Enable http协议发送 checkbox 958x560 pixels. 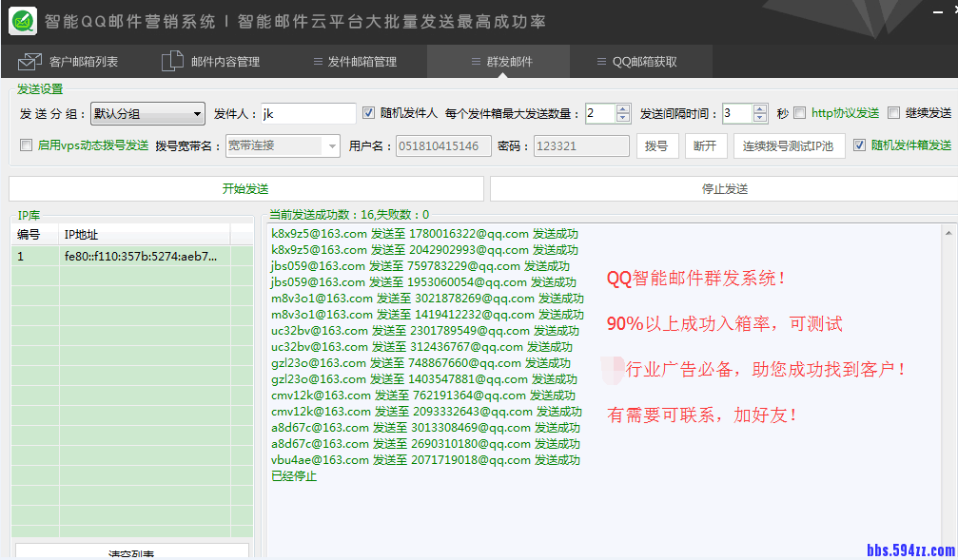click(x=799, y=113)
